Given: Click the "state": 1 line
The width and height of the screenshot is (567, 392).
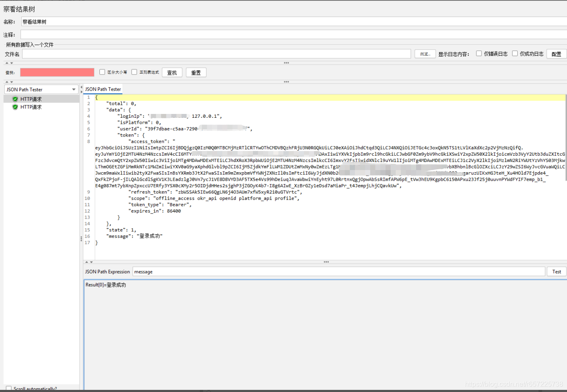Looking at the screenshot, I should [x=121, y=230].
